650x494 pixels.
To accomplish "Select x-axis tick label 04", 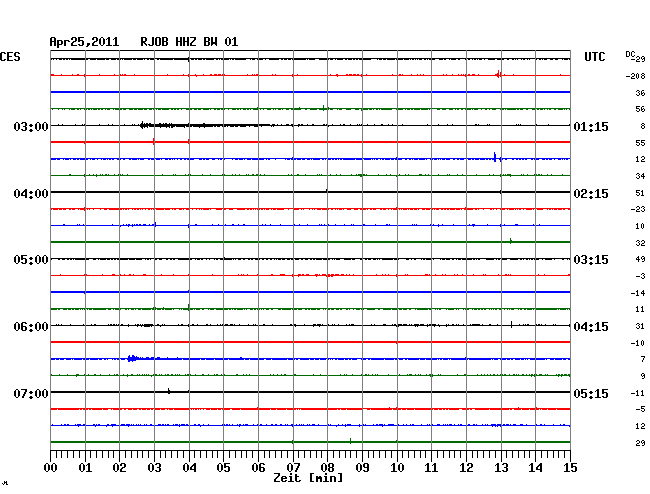I will coord(189,467).
